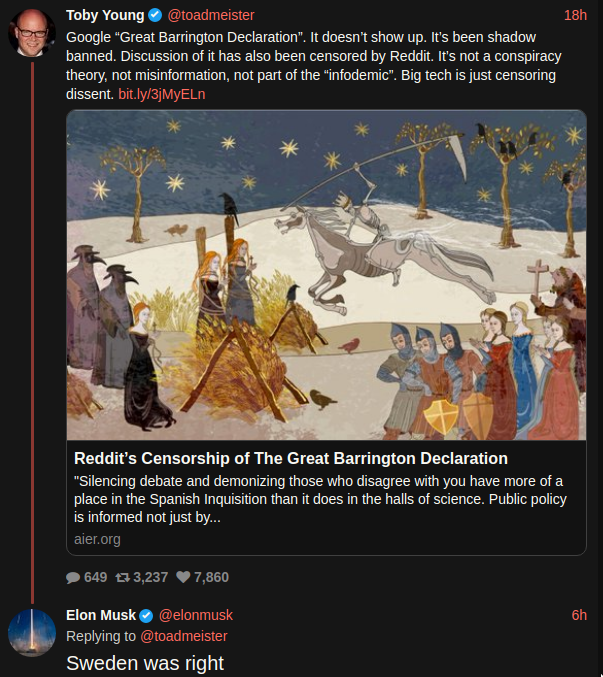
Task: Open @toadmeister in 'Replying to' line
Action: 184,636
